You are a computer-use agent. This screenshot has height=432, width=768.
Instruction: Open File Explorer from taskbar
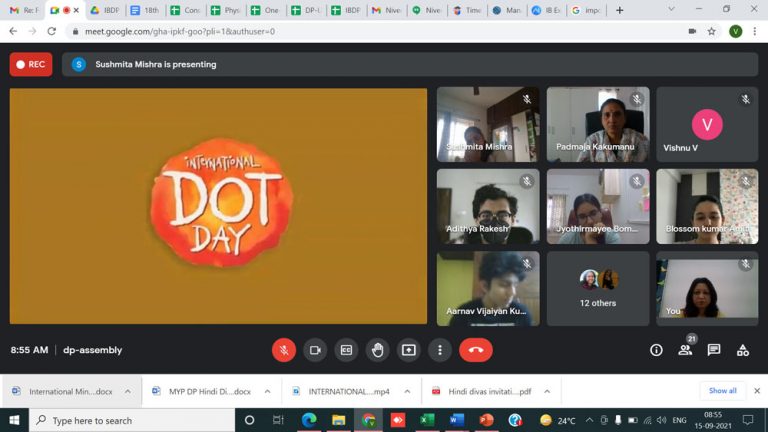pos(338,420)
